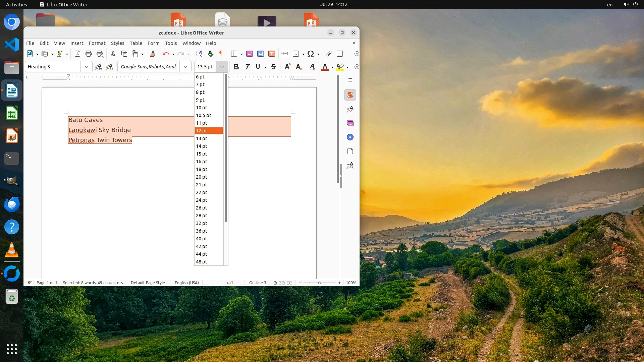Choose 24 pt in the size list
This screenshot has height=362, width=644.
(x=202, y=200)
